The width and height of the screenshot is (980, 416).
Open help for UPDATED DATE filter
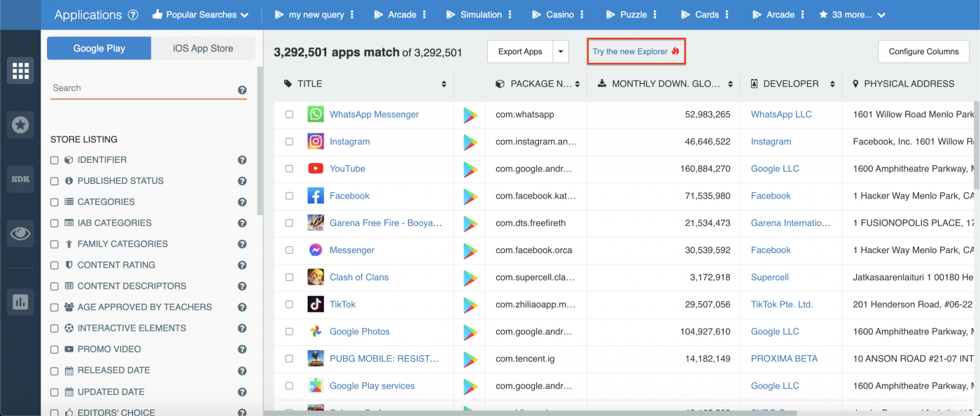(x=242, y=392)
